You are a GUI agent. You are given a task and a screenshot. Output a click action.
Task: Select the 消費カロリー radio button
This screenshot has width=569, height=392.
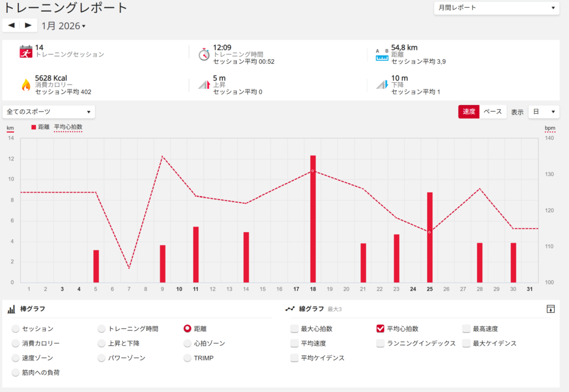click(16, 343)
